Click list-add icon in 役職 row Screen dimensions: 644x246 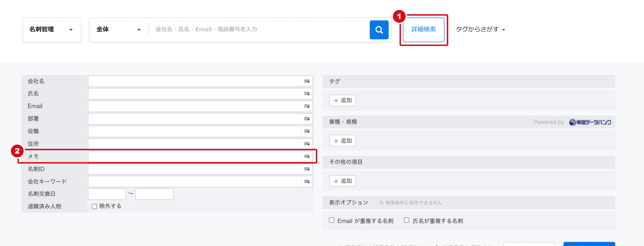point(307,131)
